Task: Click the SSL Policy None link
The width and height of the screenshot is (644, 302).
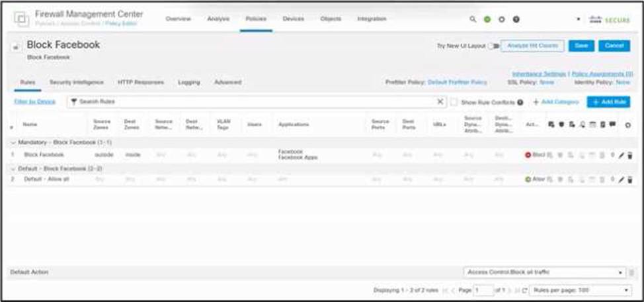Action: [547, 82]
